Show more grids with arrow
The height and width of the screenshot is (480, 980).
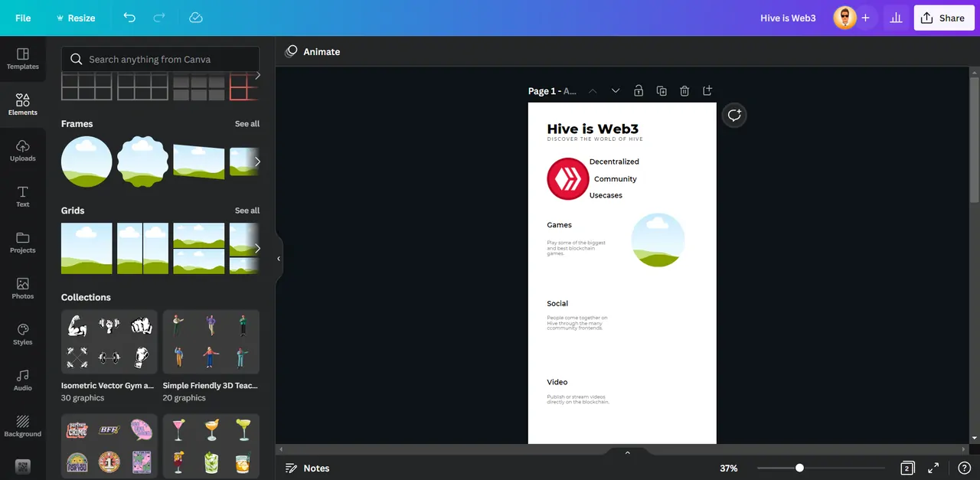257,249
